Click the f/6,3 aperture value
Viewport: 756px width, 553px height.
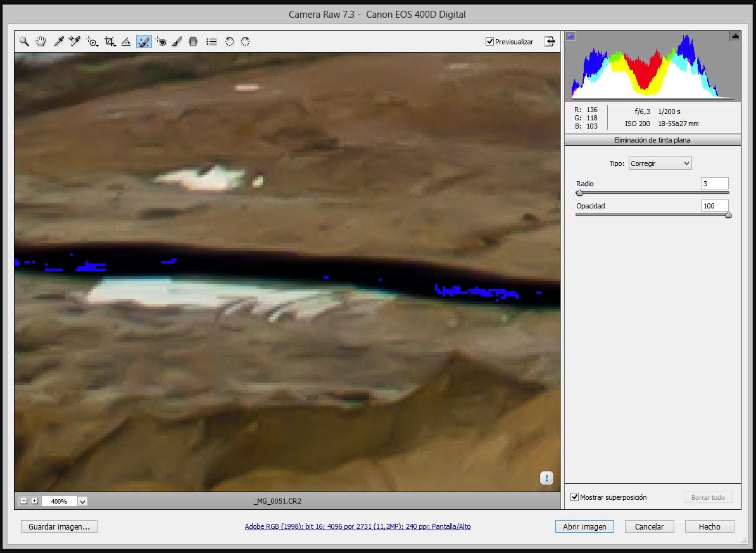pyautogui.click(x=642, y=111)
